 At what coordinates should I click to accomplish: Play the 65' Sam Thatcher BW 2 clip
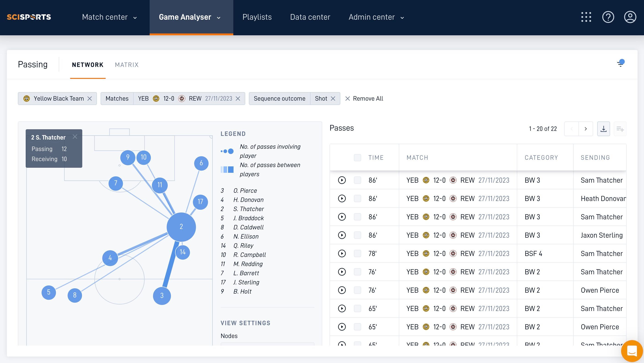(342, 308)
